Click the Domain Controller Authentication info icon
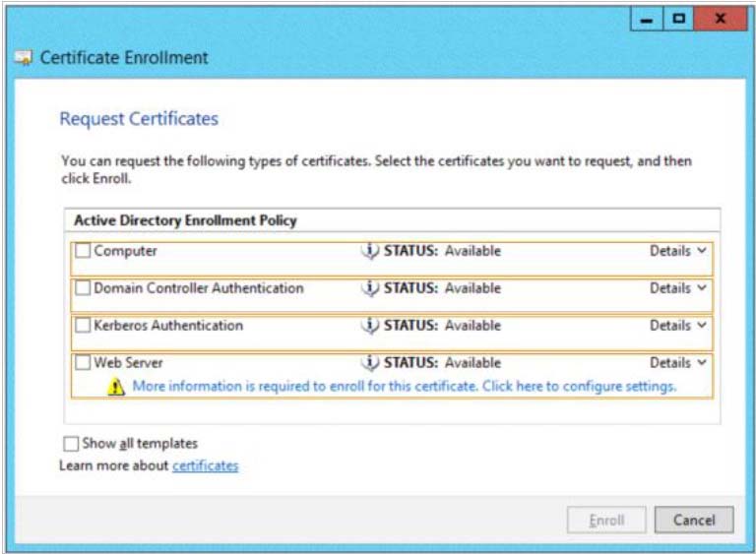Viewport: 756px width, 554px height. coord(370,288)
